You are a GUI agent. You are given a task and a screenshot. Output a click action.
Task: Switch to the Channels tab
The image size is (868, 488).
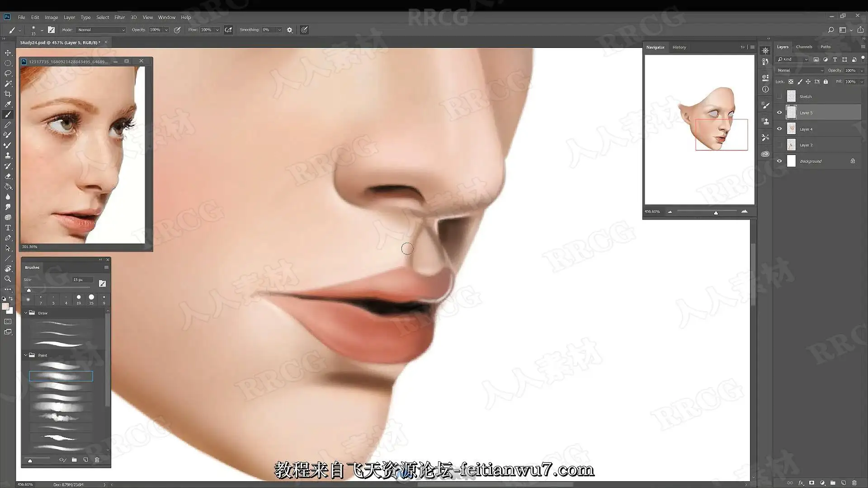click(804, 47)
